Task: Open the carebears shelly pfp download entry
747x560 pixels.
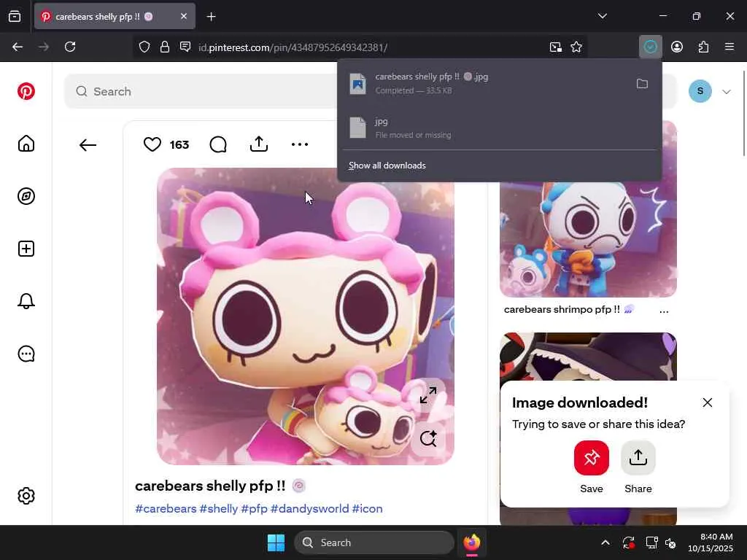Action: pyautogui.click(x=486, y=83)
